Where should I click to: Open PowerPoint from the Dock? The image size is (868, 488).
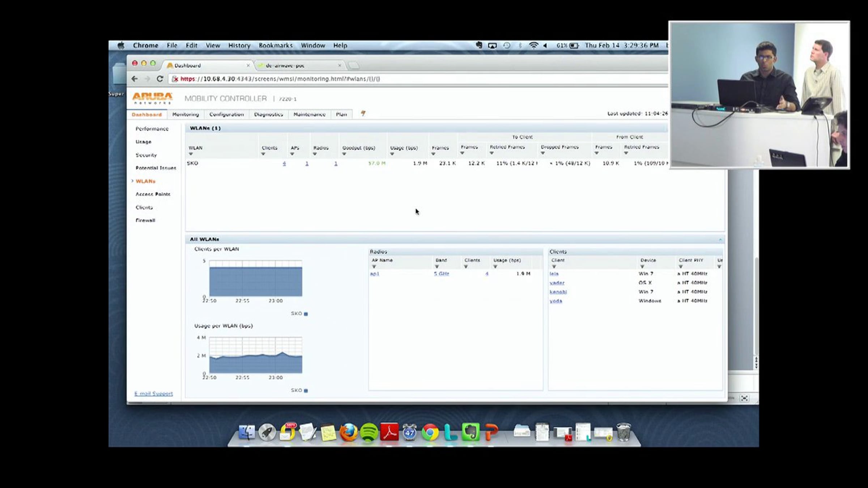491,432
